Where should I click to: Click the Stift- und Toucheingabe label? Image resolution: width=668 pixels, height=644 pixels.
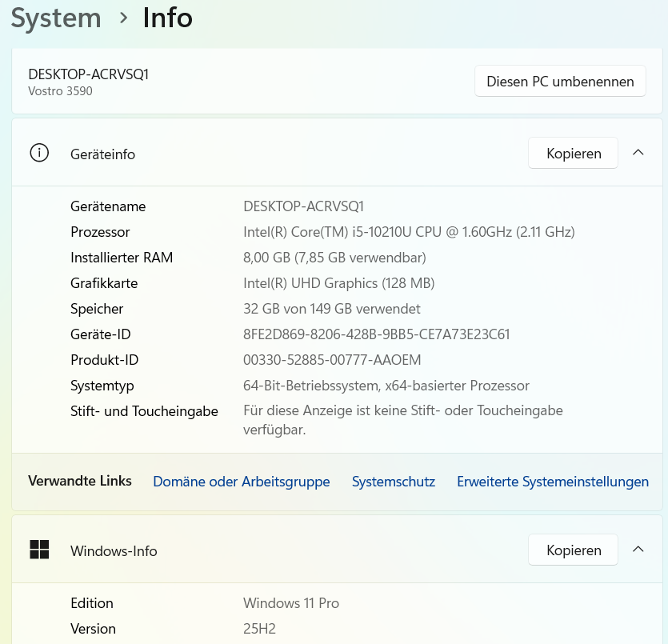[x=144, y=411]
